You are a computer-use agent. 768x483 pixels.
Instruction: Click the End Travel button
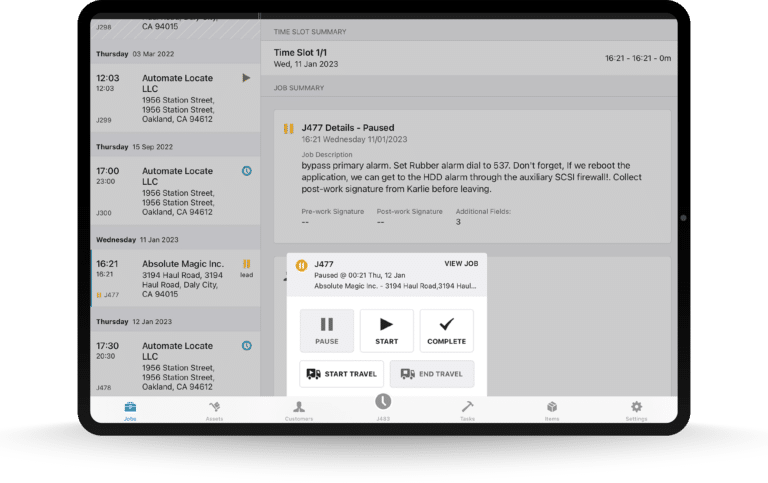[x=431, y=374]
